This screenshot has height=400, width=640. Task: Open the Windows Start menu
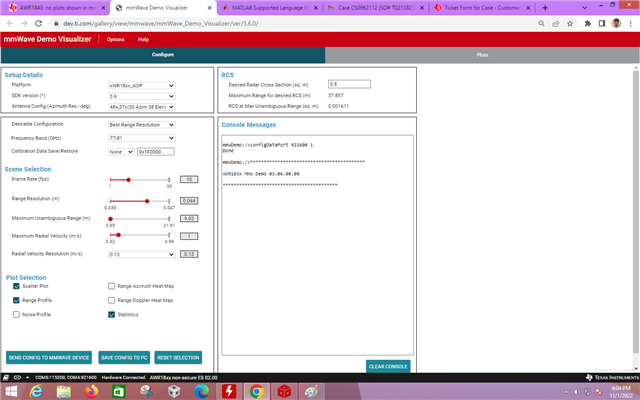tap(11, 391)
